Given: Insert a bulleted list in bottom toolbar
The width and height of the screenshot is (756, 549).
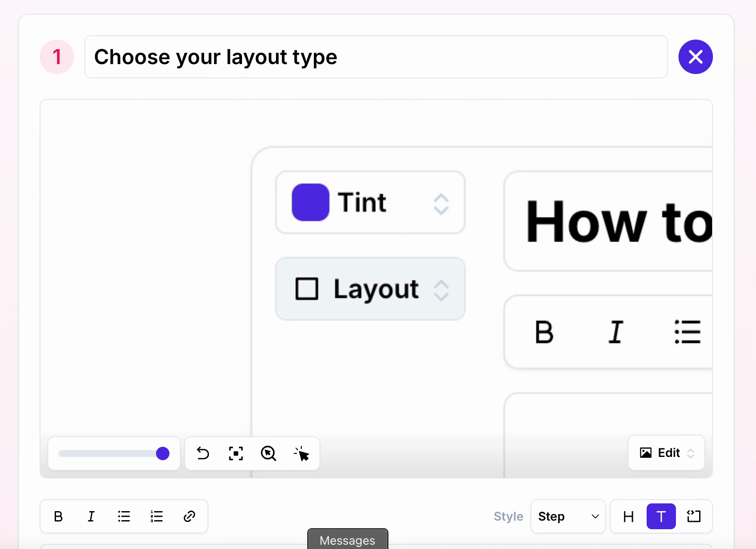Looking at the screenshot, I should pyautogui.click(x=124, y=516).
